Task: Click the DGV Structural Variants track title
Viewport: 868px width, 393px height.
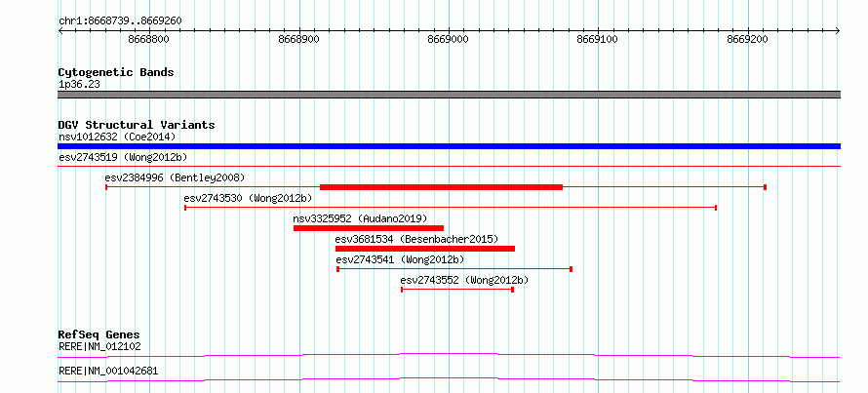Action: [137, 125]
